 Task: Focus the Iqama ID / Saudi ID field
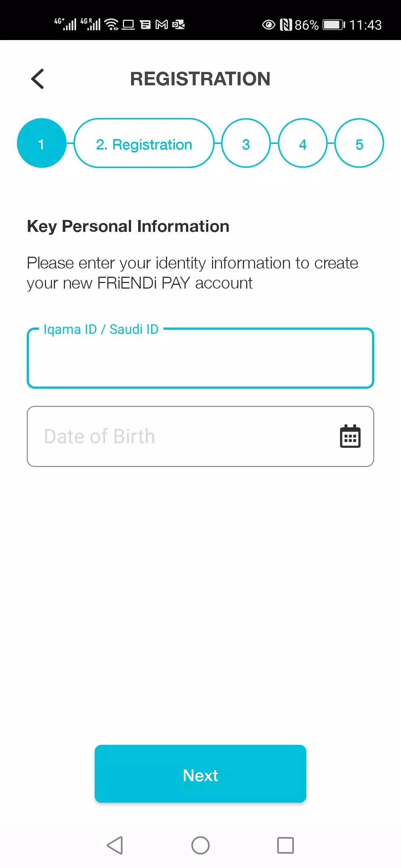tap(200, 358)
